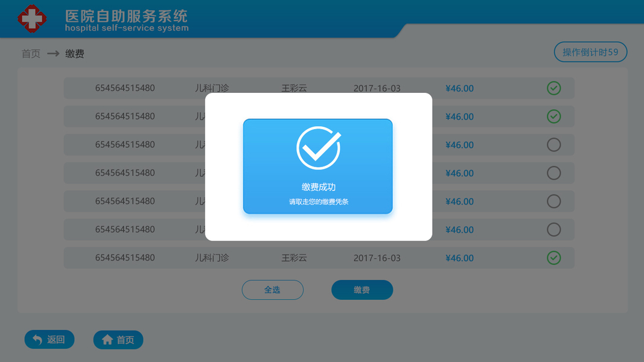Click the first row's ¥46.00 amount
Image resolution: width=644 pixels, height=362 pixels.
coord(459,88)
